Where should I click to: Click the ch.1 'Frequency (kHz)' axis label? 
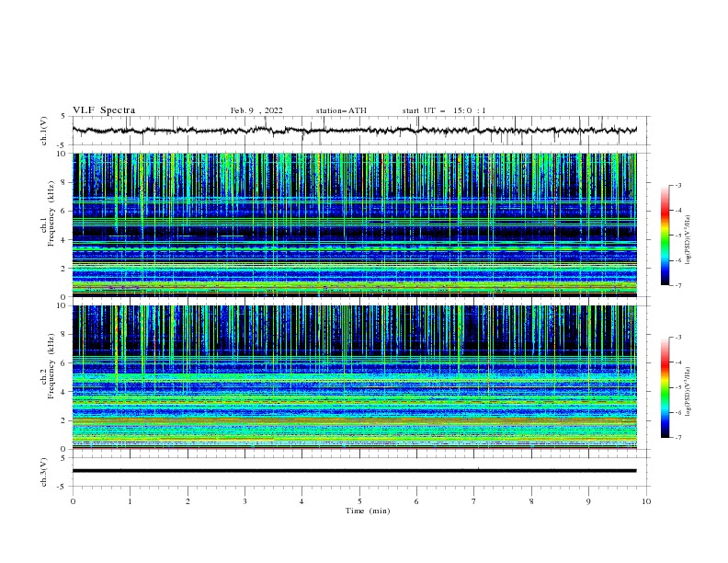[51, 214]
